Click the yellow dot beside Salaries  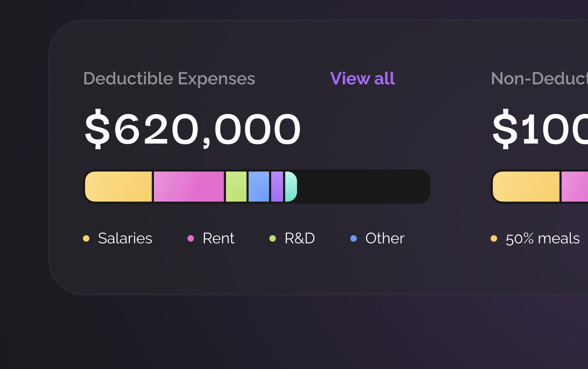point(86,238)
